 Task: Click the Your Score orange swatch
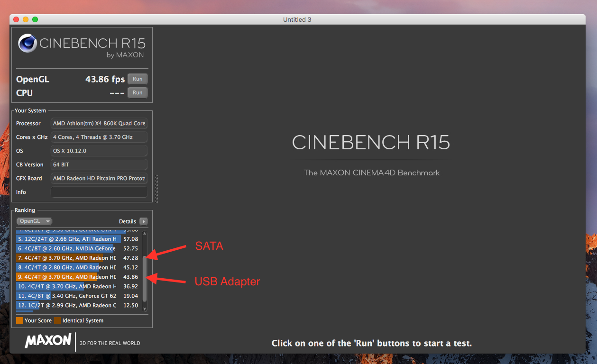19,320
